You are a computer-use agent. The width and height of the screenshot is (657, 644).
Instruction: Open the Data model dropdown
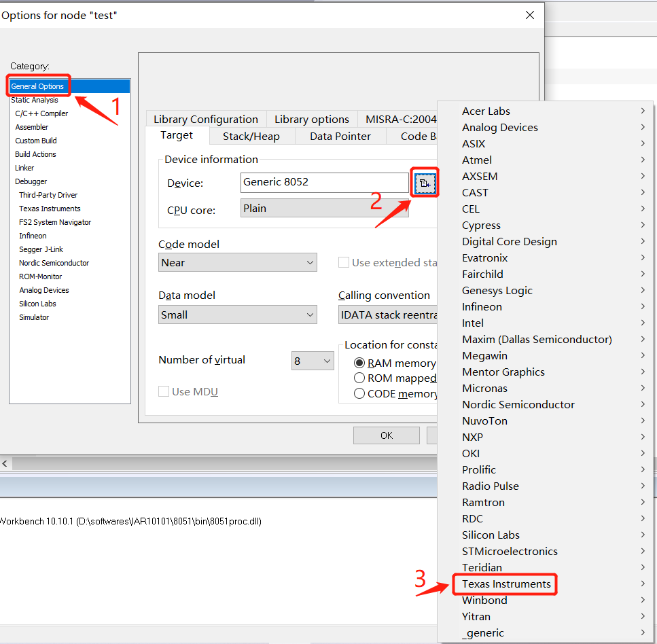[x=238, y=315]
